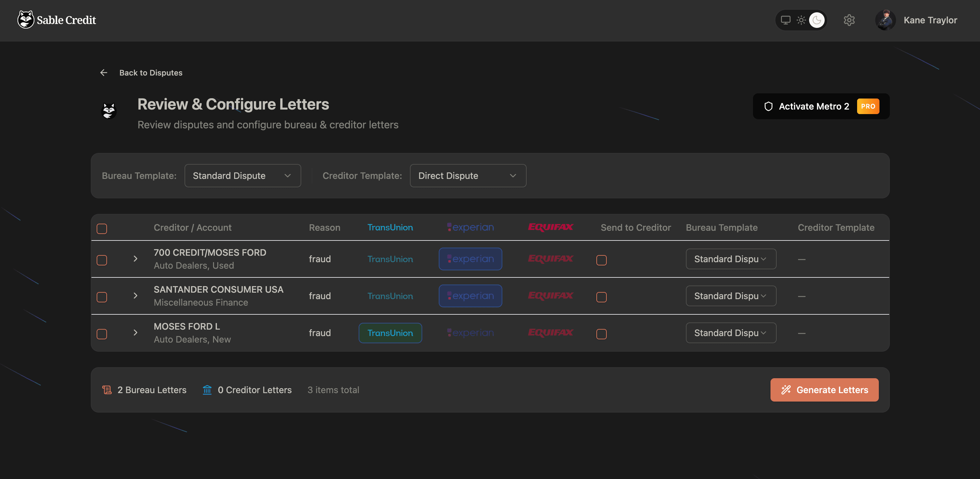Open the global Bureau Template dropdown
This screenshot has height=479, width=980.
point(242,176)
